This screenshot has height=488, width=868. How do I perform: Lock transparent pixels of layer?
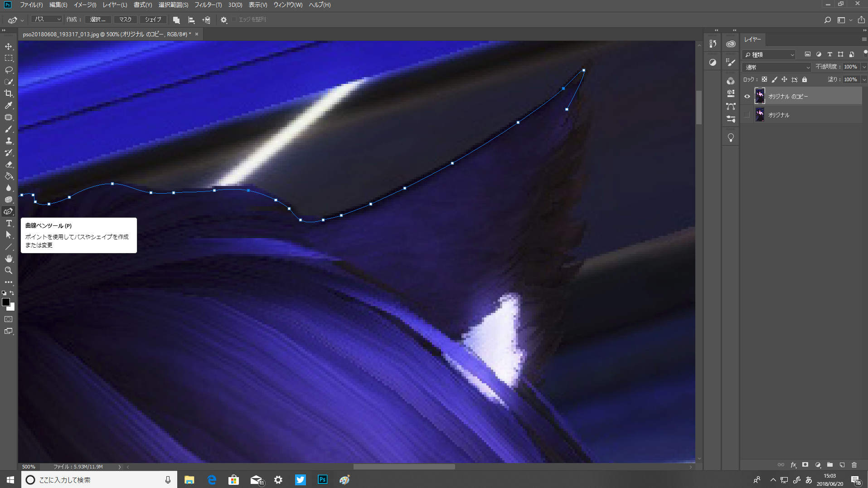[764, 79]
